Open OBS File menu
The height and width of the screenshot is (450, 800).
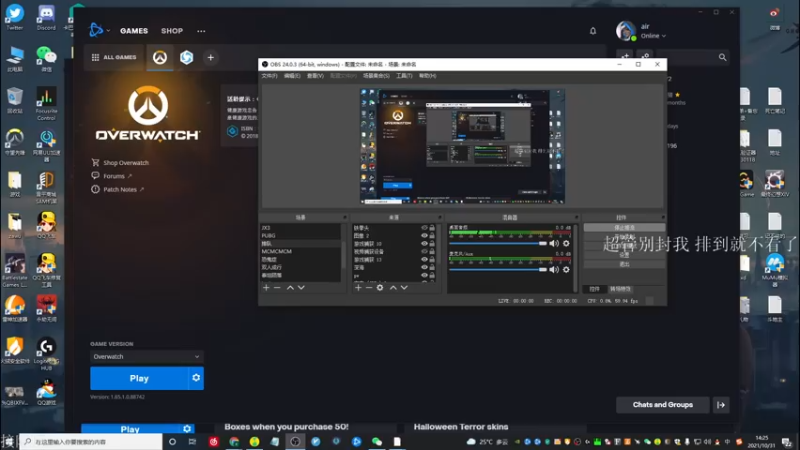coord(269,76)
